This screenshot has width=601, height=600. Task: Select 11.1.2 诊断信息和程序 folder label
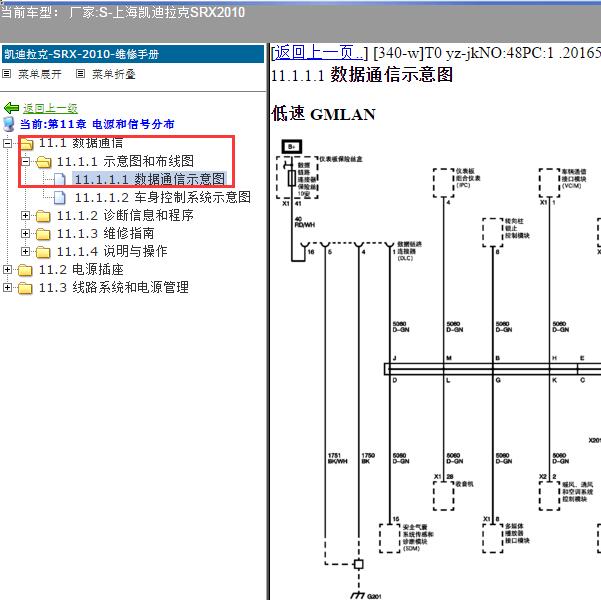point(125,215)
